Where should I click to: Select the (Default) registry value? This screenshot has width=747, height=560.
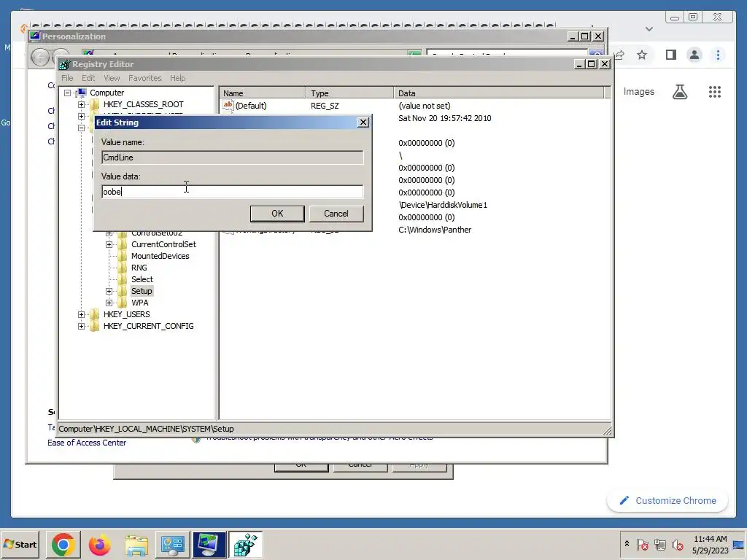pos(251,106)
